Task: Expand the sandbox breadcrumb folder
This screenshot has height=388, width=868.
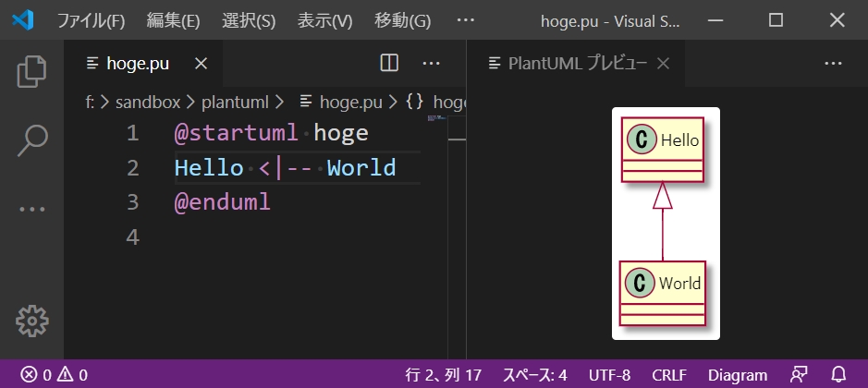Action: click(148, 103)
